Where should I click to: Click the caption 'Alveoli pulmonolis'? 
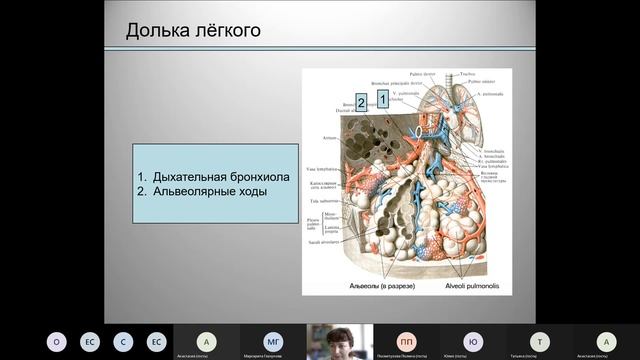(x=472, y=286)
